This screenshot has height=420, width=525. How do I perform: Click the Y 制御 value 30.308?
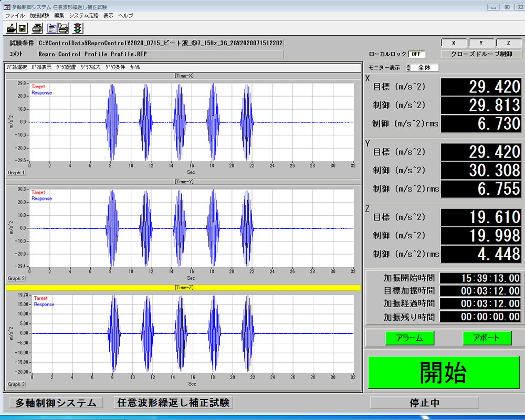click(x=481, y=170)
